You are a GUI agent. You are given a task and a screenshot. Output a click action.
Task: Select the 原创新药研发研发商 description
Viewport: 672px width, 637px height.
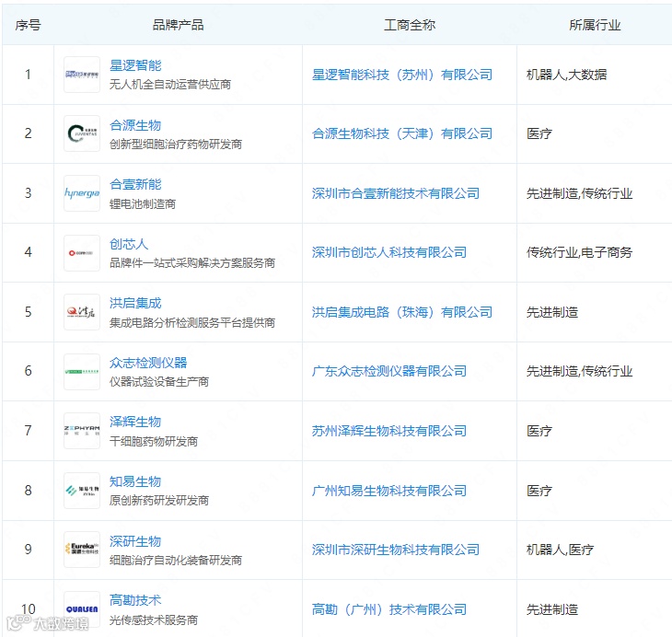[159, 500]
